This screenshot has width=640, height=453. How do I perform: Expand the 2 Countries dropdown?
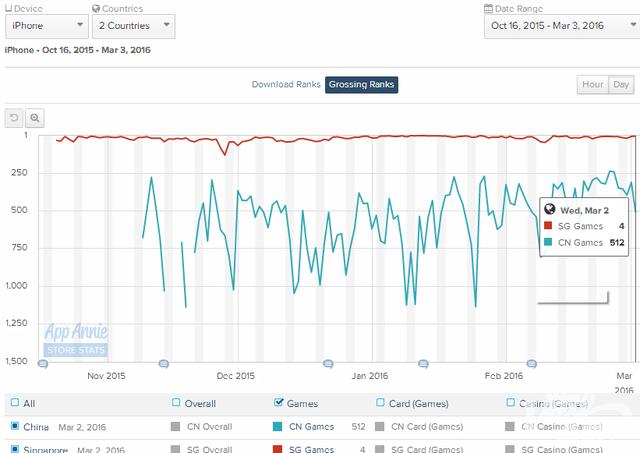132,26
